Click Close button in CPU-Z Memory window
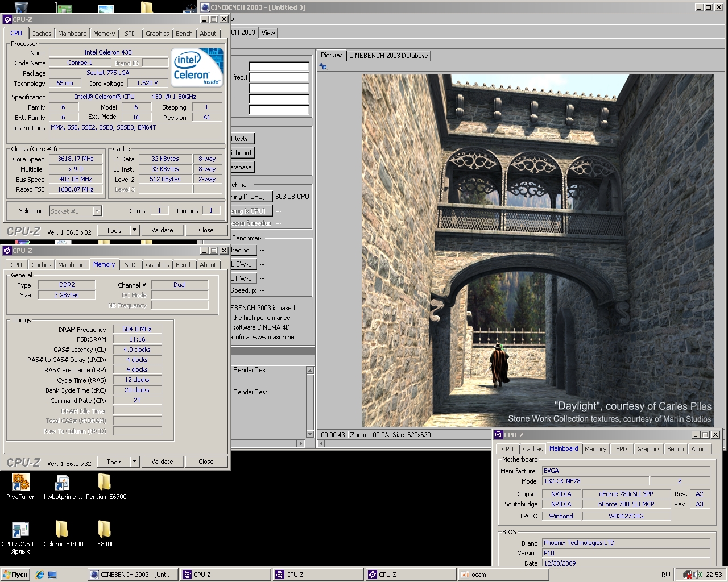 click(206, 462)
